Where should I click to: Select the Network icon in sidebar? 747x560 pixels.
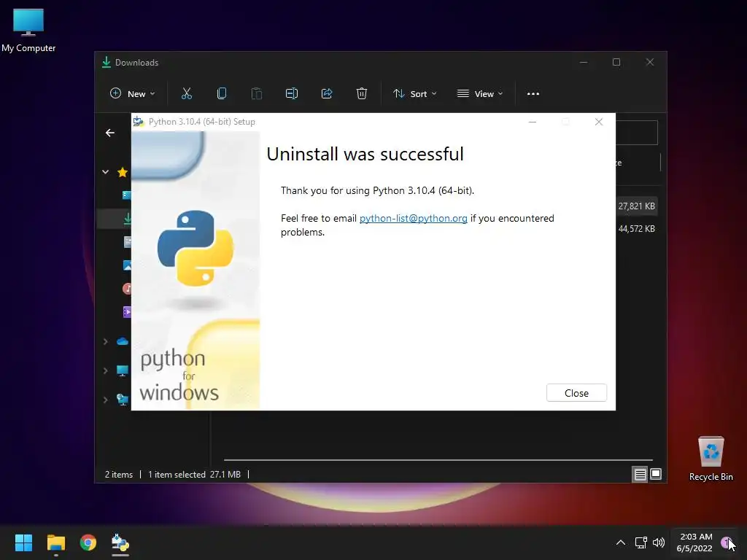tap(123, 400)
